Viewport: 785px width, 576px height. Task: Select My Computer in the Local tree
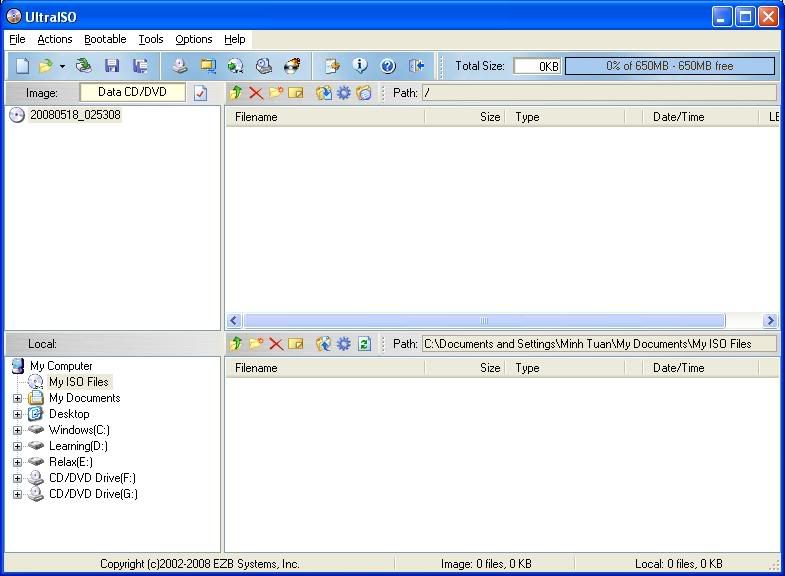click(61, 366)
